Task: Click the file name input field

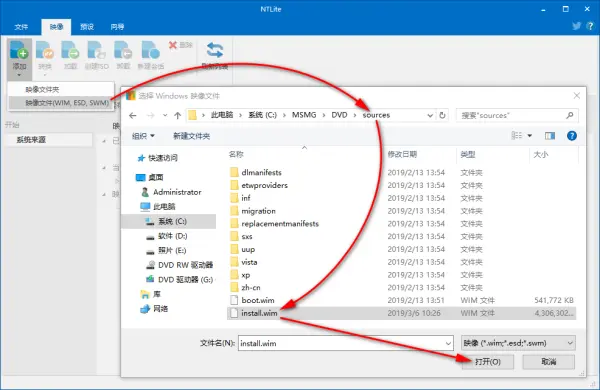Action: tap(342, 343)
